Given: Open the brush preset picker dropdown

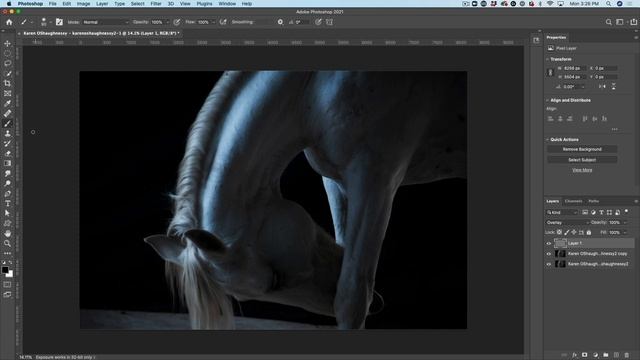Looking at the screenshot, I should click(50, 22).
